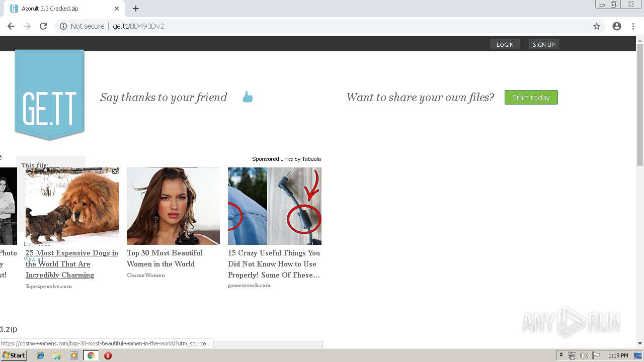The width and height of the screenshot is (644, 362).
Task: Click the GE.TT logo banner
Action: pyautogui.click(x=49, y=95)
